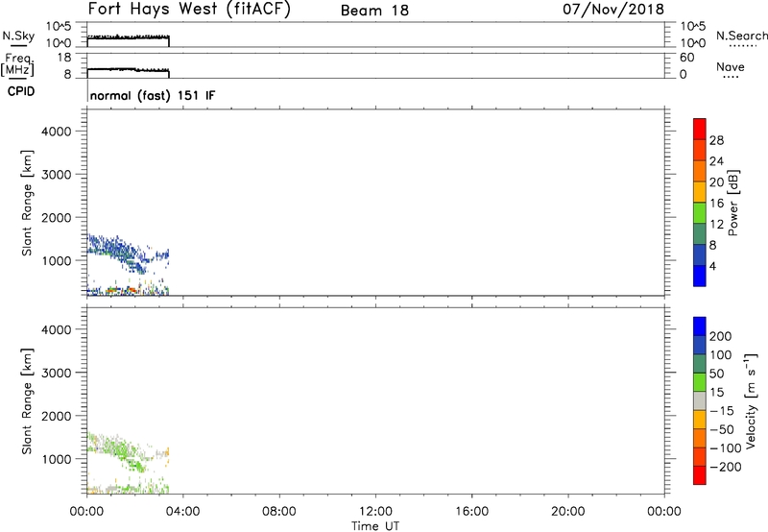The image size is (768, 532).
Task: Click the velocity colorbar label '-200'
Action: pyautogui.click(x=726, y=467)
